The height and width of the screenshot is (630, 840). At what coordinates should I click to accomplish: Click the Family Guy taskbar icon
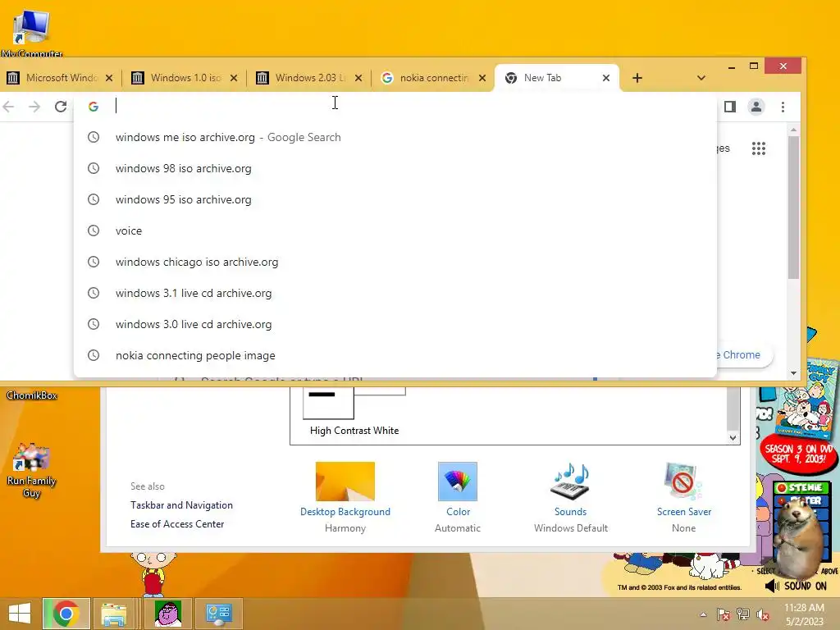[168, 614]
